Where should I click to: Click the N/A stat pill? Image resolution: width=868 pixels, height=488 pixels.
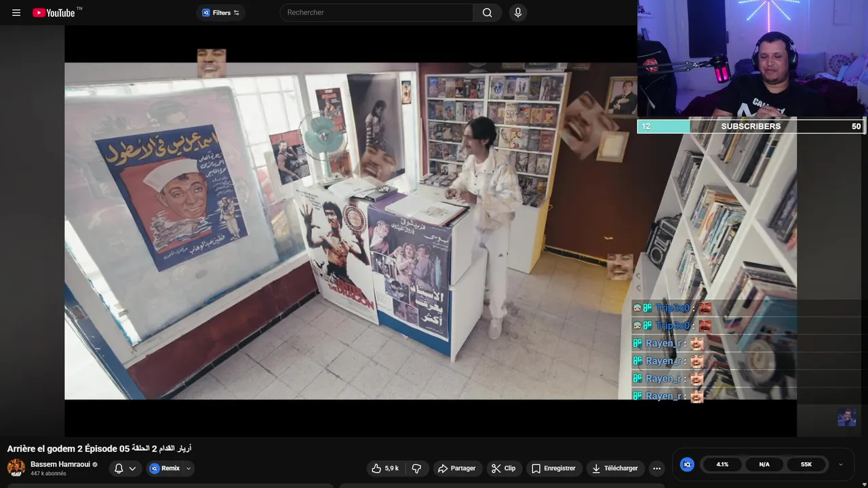point(764,464)
